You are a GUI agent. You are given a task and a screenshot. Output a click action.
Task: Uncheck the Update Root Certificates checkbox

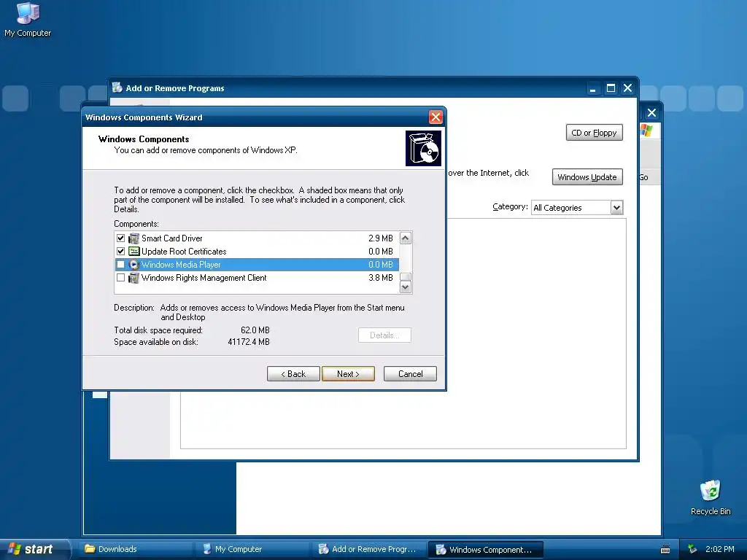(x=120, y=251)
